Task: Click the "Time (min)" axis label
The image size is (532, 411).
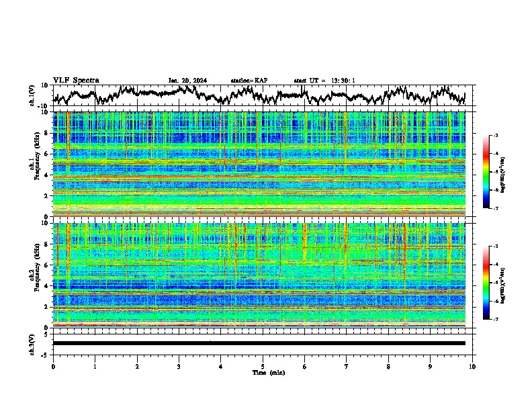Action: click(x=269, y=373)
